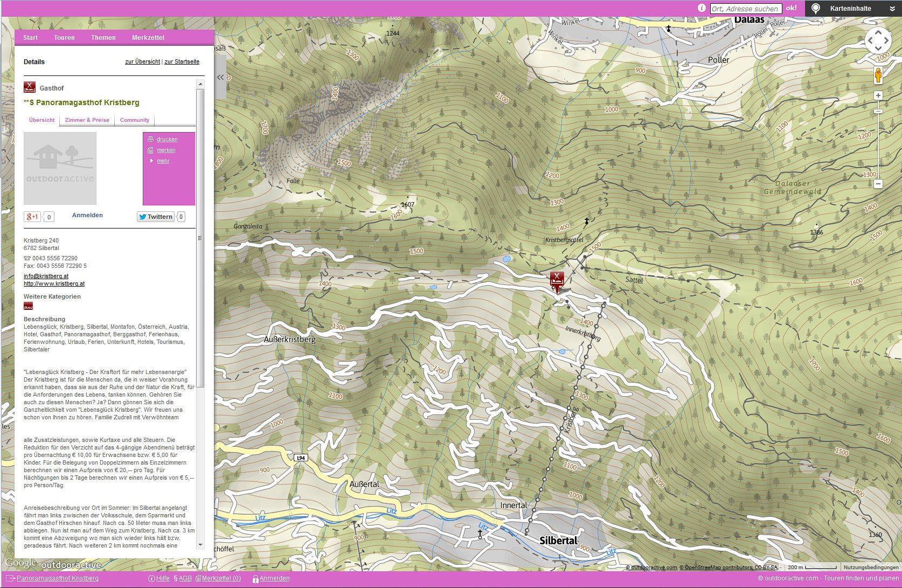Expand the 'mehr' options in the pink box
902x588 pixels.
(x=163, y=161)
